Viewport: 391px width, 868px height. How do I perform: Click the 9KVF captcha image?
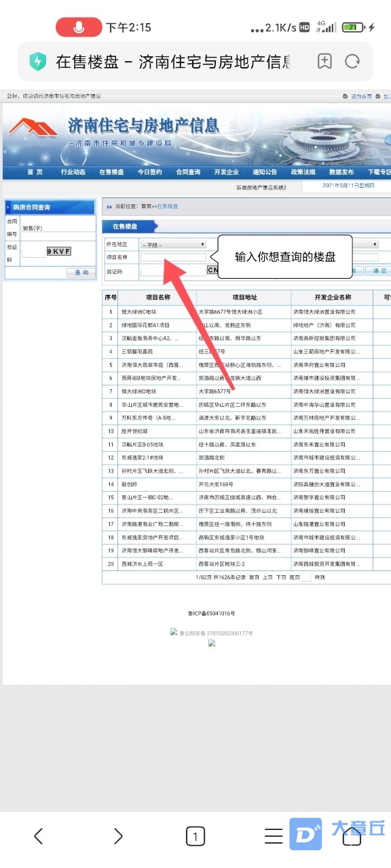59,252
